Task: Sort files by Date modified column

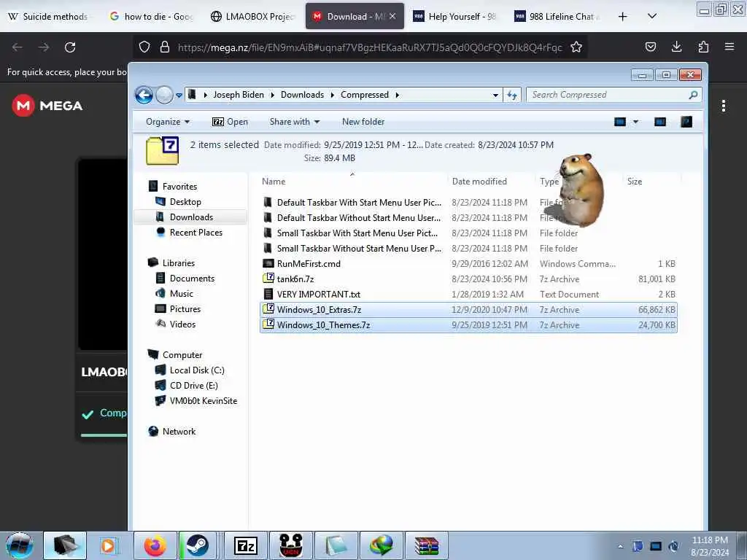Action: pyautogui.click(x=479, y=182)
